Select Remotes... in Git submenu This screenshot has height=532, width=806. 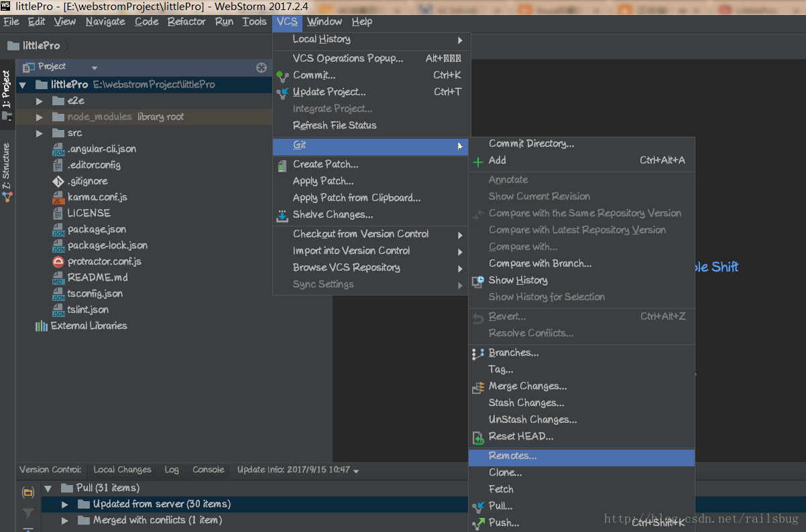pyautogui.click(x=581, y=456)
